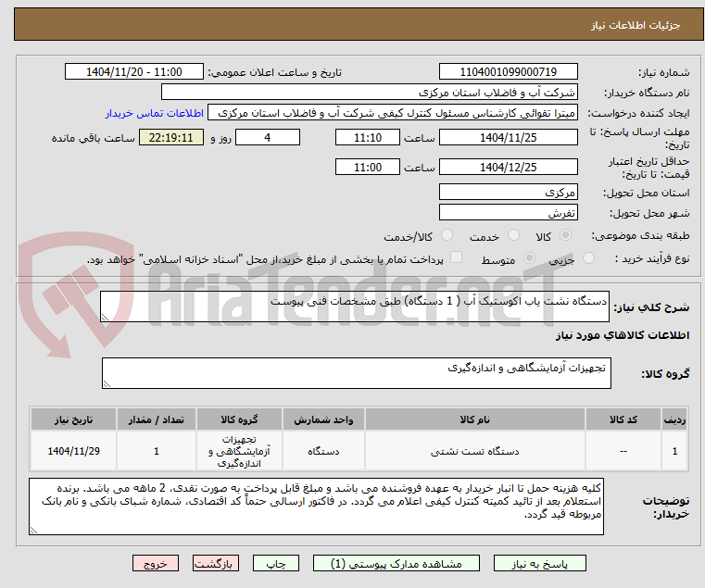Select the خدمت radio button
This screenshot has height=588, width=705.
tap(513, 234)
